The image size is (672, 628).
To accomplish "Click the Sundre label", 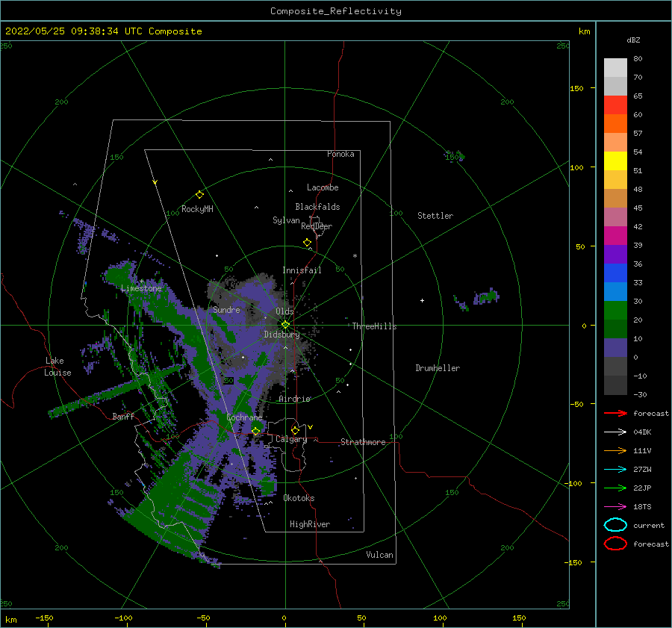I will (x=226, y=309).
